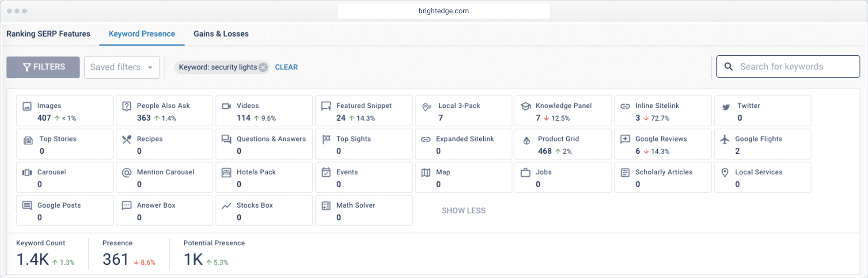Click the Videos camera icon
The width and height of the screenshot is (868, 278).
(227, 106)
